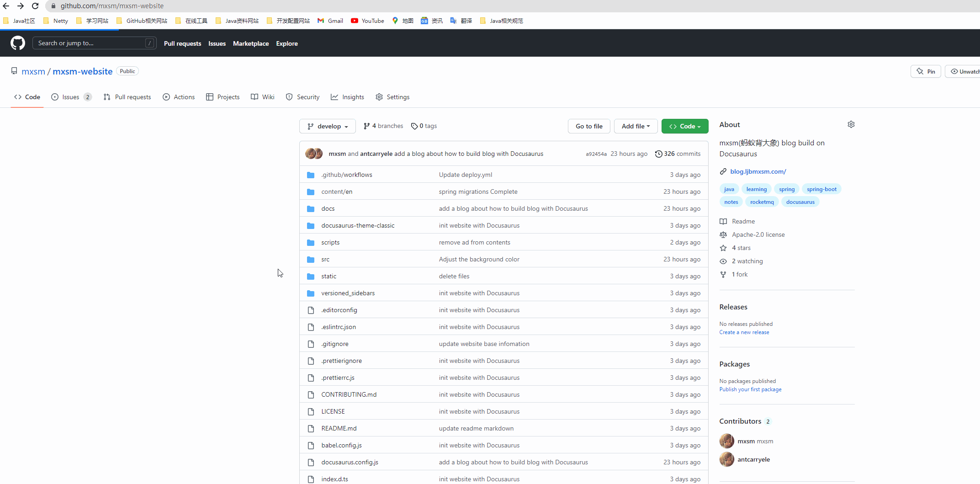The height and width of the screenshot is (484, 980).
Task: Expand the Add file dropdown
Action: coord(636,126)
